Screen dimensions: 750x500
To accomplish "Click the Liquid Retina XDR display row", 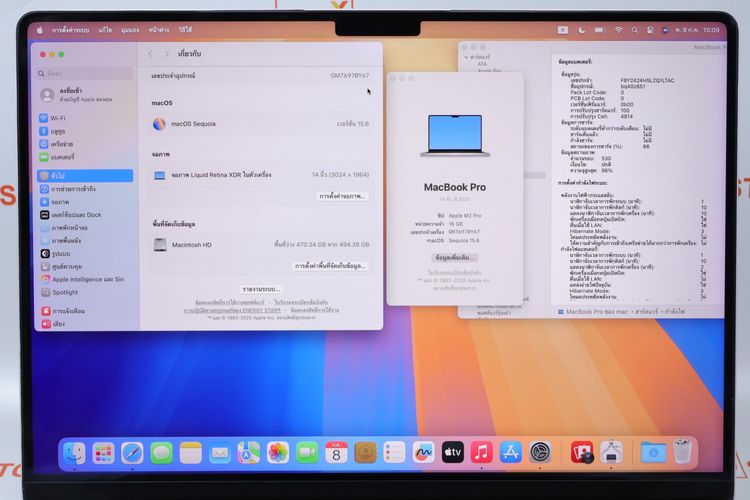I will click(261, 175).
